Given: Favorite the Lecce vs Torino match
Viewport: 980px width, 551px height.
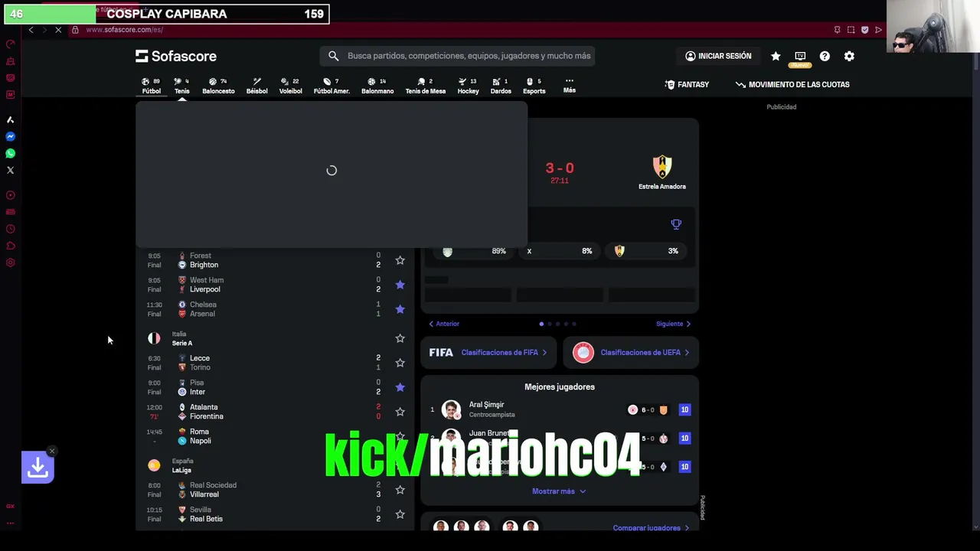Looking at the screenshot, I should tap(400, 363).
